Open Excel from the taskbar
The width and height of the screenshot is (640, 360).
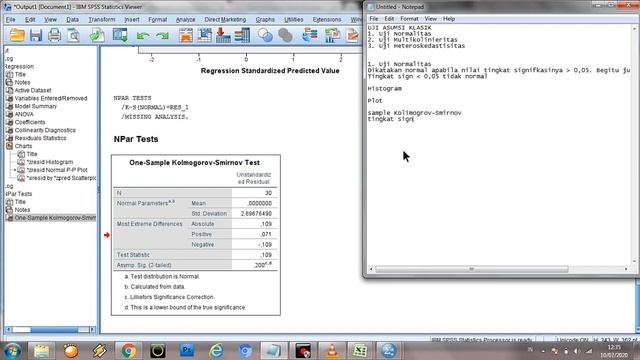coord(360,351)
